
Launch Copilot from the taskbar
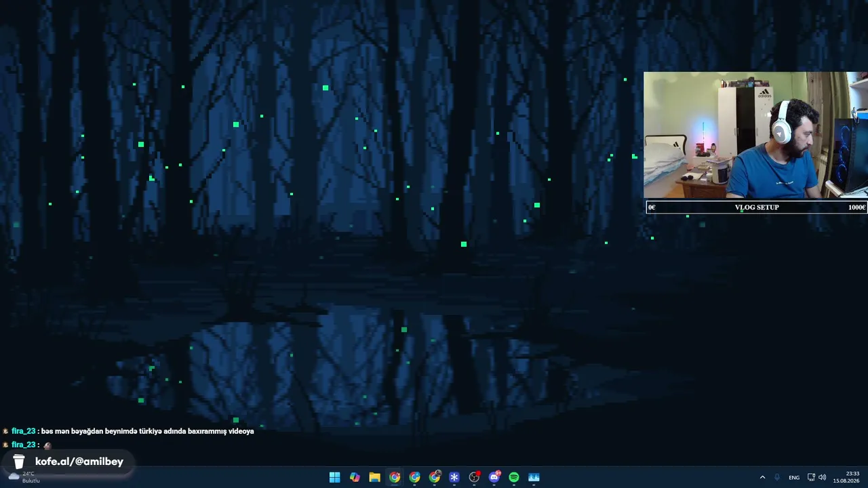click(355, 477)
